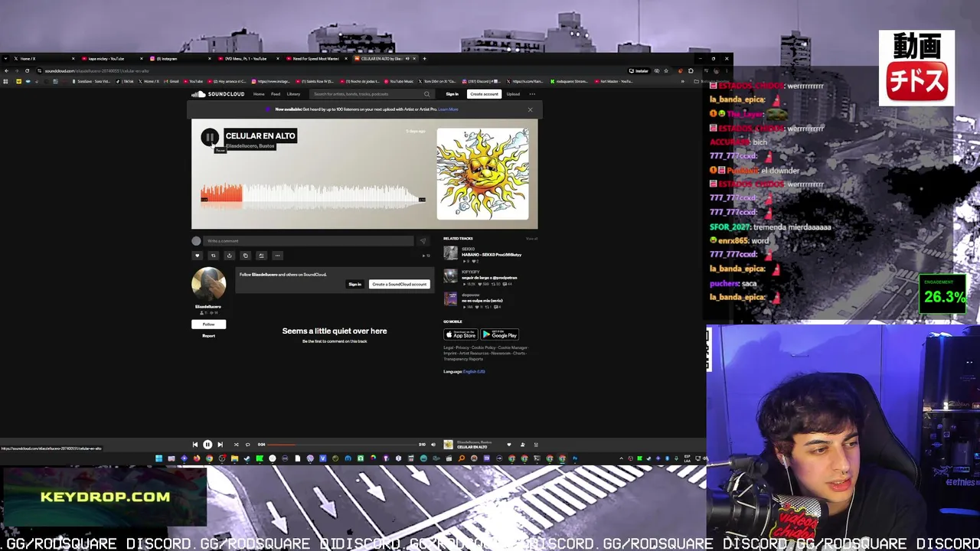Copy the track link
Screen dimensions: 980x551
click(x=245, y=256)
